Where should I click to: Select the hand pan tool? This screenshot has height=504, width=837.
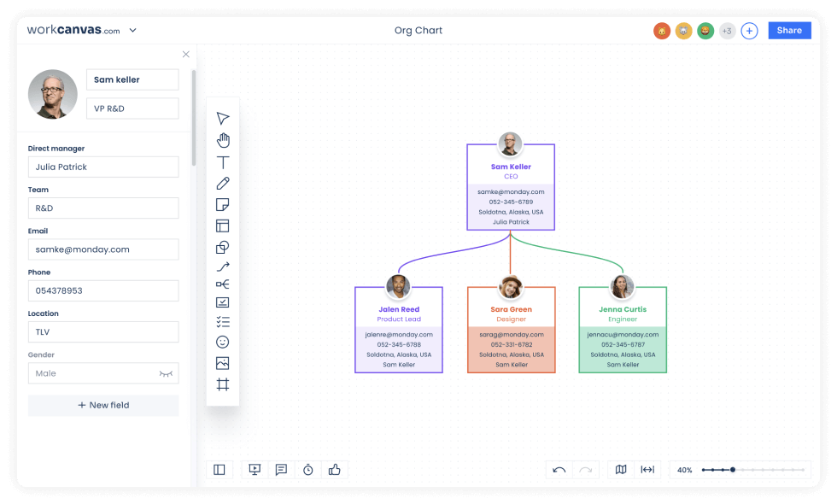pyautogui.click(x=223, y=140)
